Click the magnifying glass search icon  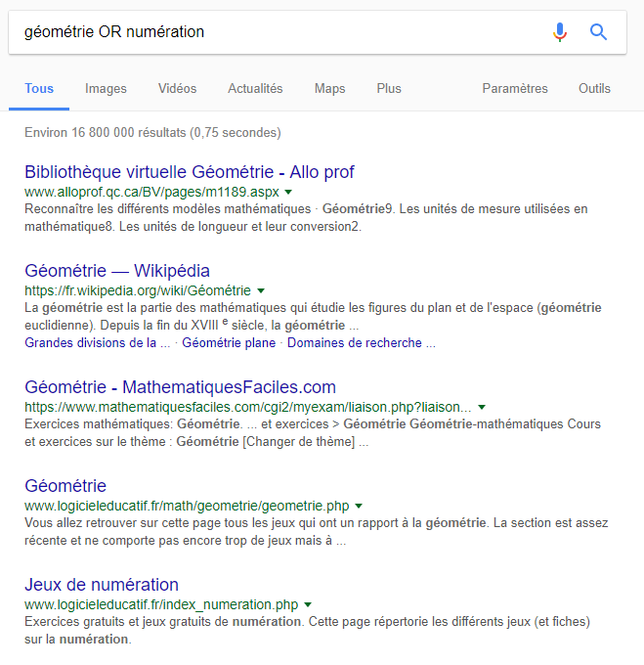[x=598, y=32]
